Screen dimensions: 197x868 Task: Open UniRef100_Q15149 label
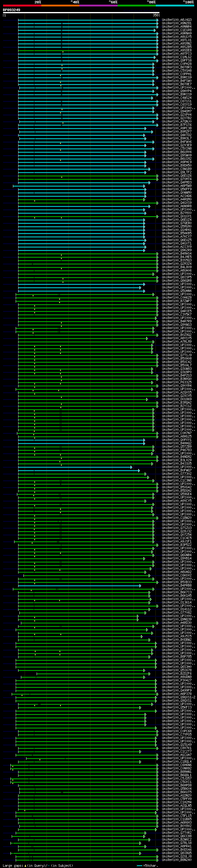(x=177, y=745)
